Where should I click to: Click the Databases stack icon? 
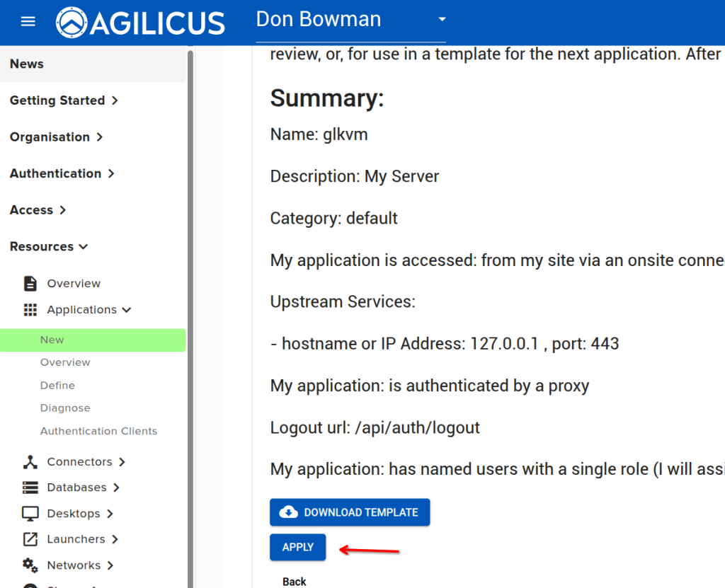(30, 488)
